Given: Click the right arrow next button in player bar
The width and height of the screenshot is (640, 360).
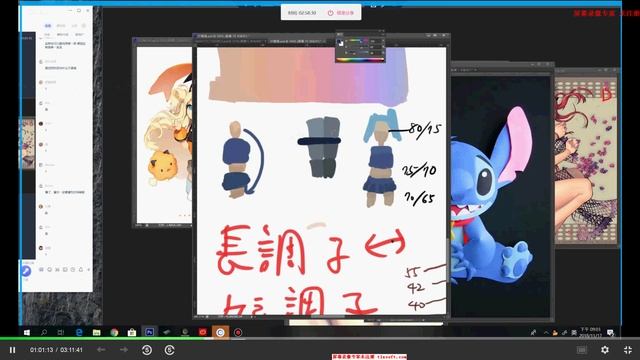Looking at the screenshot, I should click(x=124, y=350).
